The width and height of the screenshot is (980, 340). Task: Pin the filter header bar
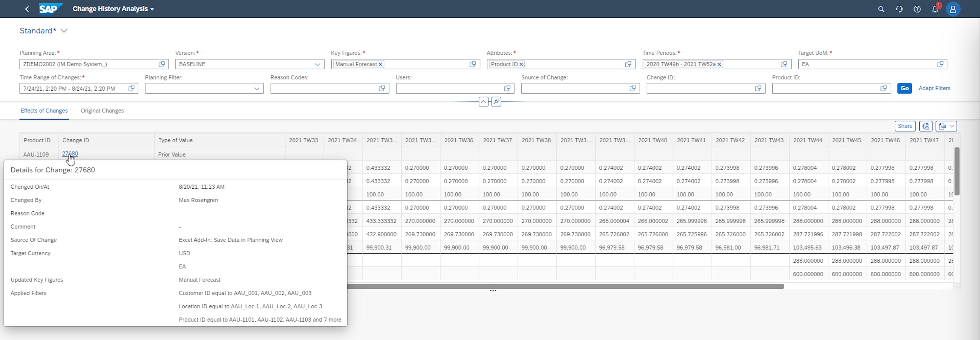pos(496,102)
